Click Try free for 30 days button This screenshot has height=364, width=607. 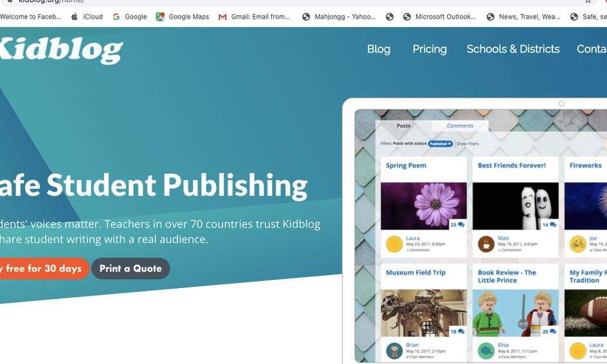click(x=44, y=268)
